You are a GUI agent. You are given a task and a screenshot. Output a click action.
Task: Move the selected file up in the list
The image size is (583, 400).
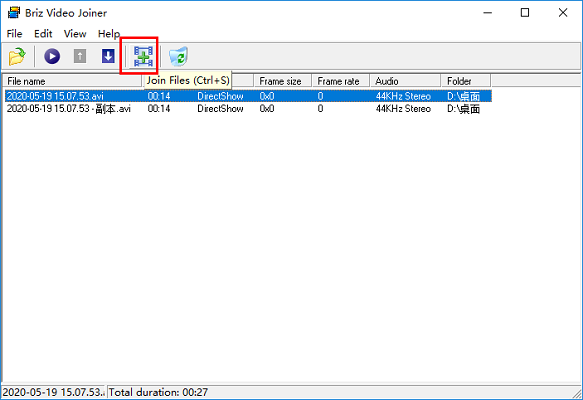click(x=80, y=57)
